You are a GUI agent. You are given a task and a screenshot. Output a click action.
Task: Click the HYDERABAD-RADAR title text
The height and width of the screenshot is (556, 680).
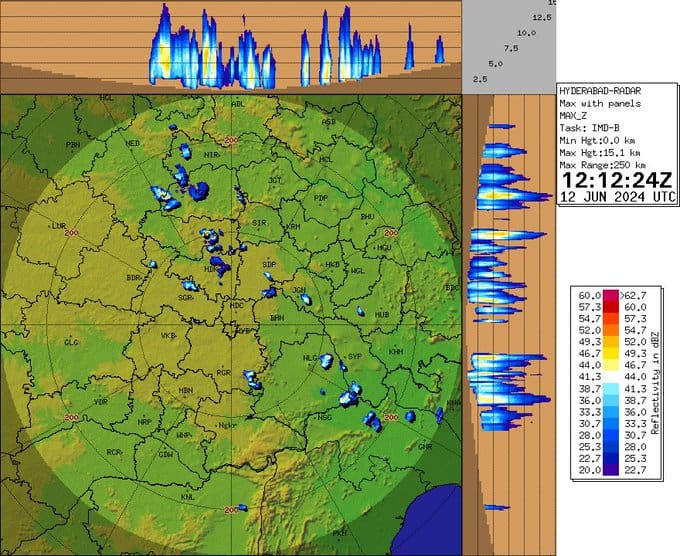pyautogui.click(x=600, y=91)
